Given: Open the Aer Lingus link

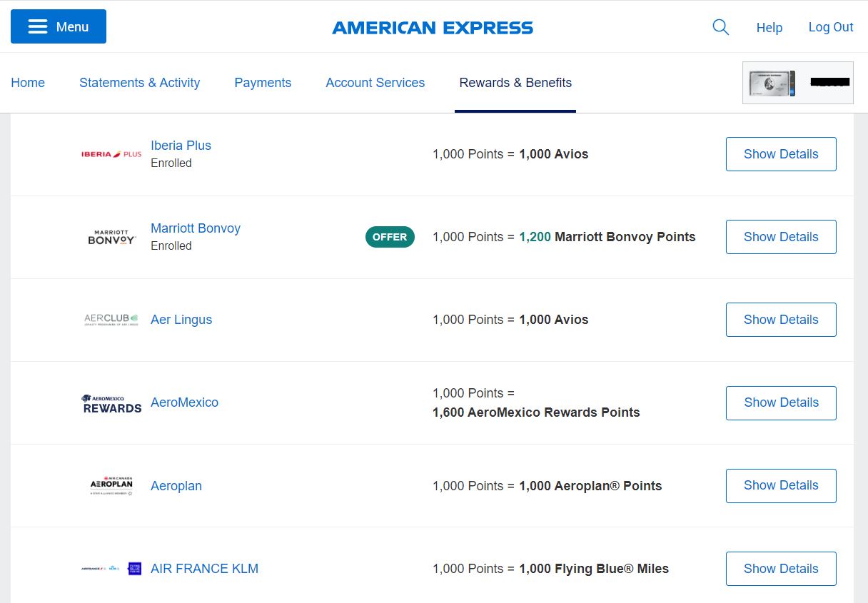Looking at the screenshot, I should [181, 320].
